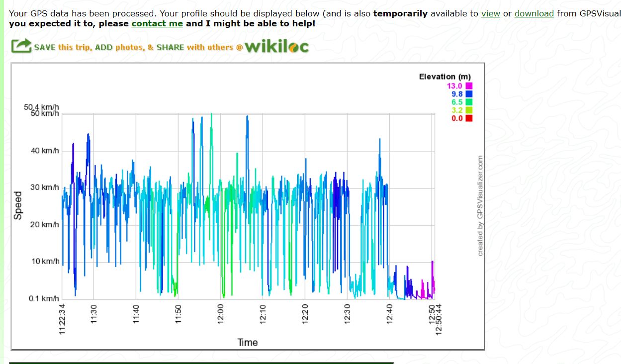Pick the yellow-green 3.2 elevation swatch
Viewport: 621px width, 364px height.
(x=468, y=110)
